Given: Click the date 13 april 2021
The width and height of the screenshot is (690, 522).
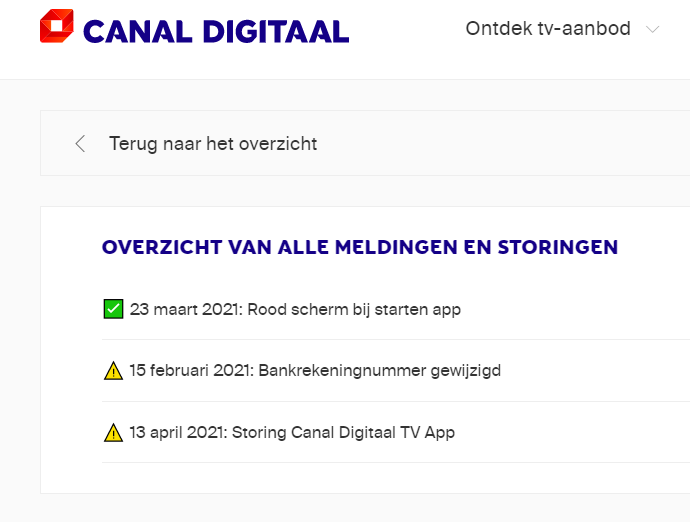Looking at the screenshot, I should tap(178, 433).
